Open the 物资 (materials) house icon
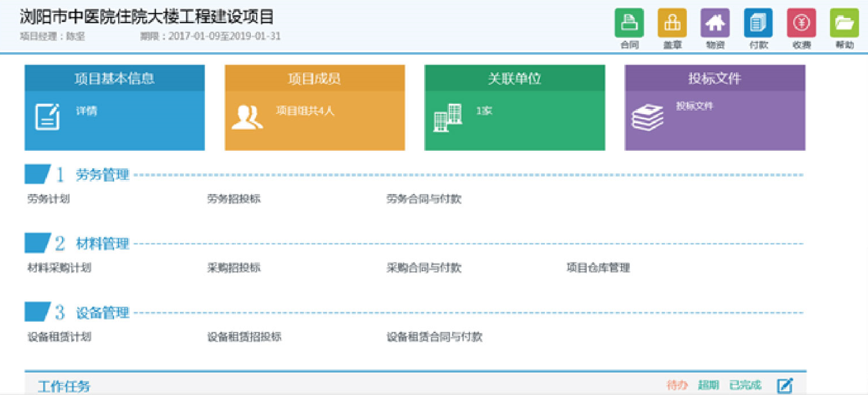Screen dimensions: 868x395 coord(715,23)
